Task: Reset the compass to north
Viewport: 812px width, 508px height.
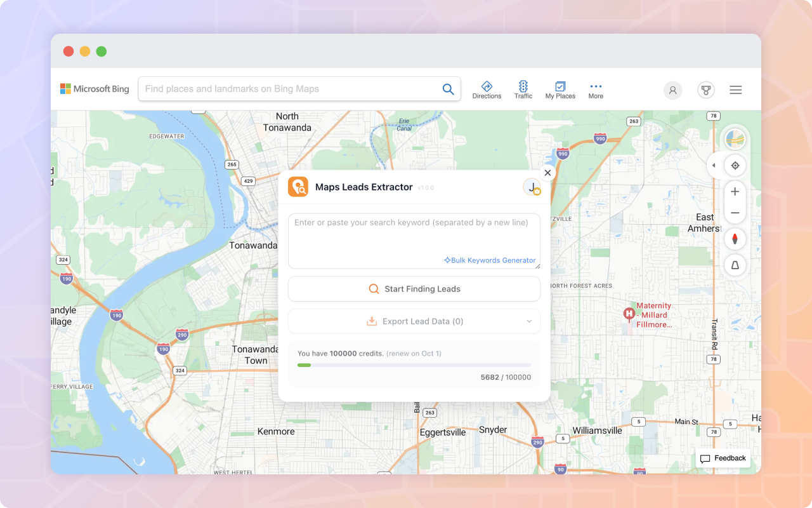Action: [x=735, y=239]
